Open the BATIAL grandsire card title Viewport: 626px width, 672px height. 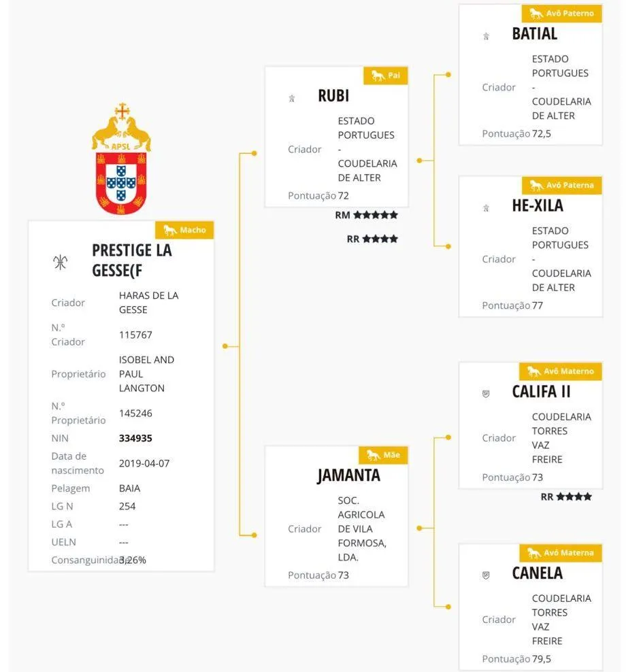(535, 33)
